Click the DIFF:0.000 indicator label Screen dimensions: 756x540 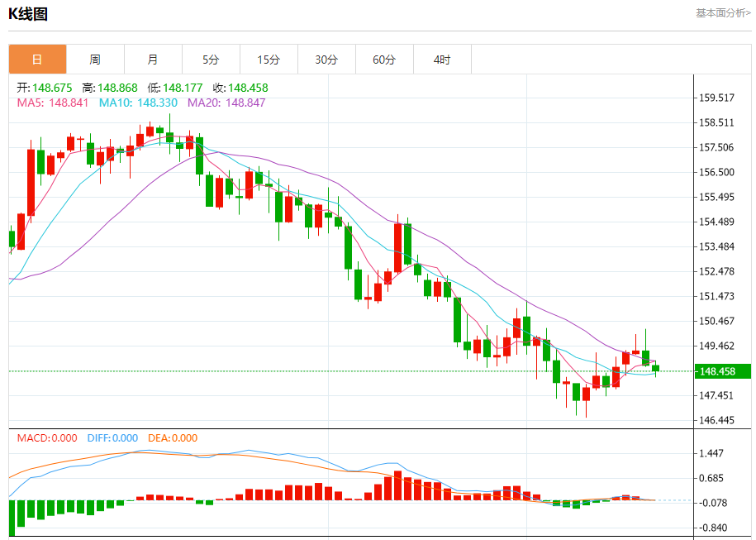click(112, 438)
